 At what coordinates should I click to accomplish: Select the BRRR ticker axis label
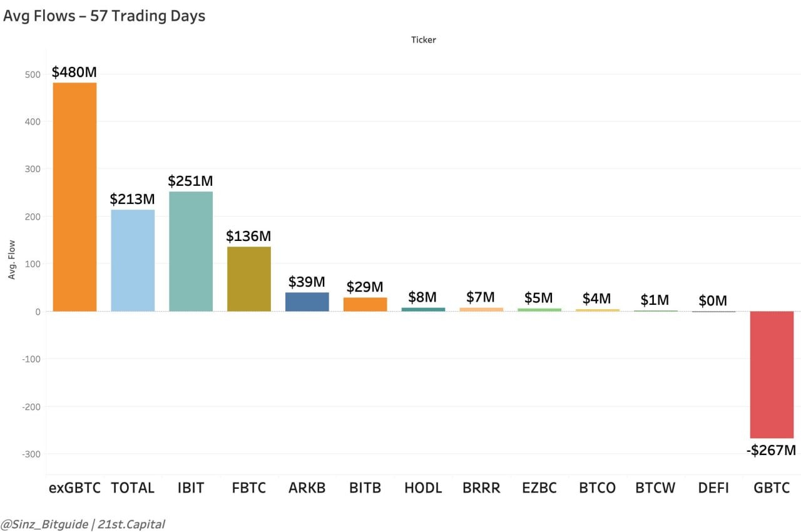[481, 488]
